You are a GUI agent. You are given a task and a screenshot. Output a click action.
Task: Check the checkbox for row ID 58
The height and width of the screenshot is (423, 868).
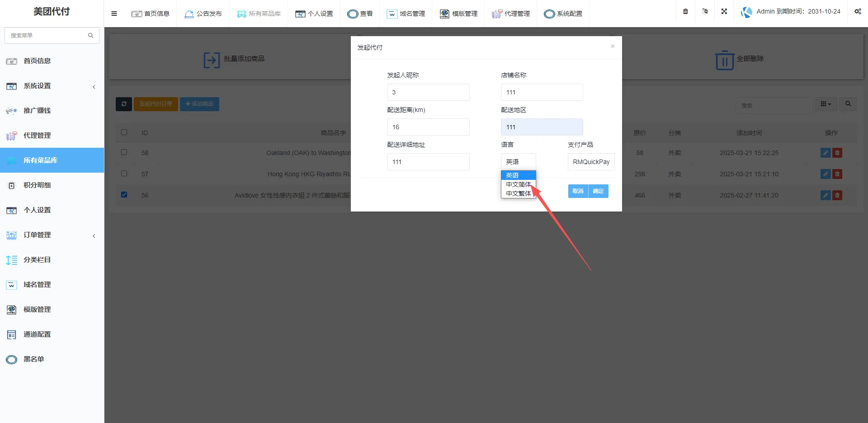[124, 152]
